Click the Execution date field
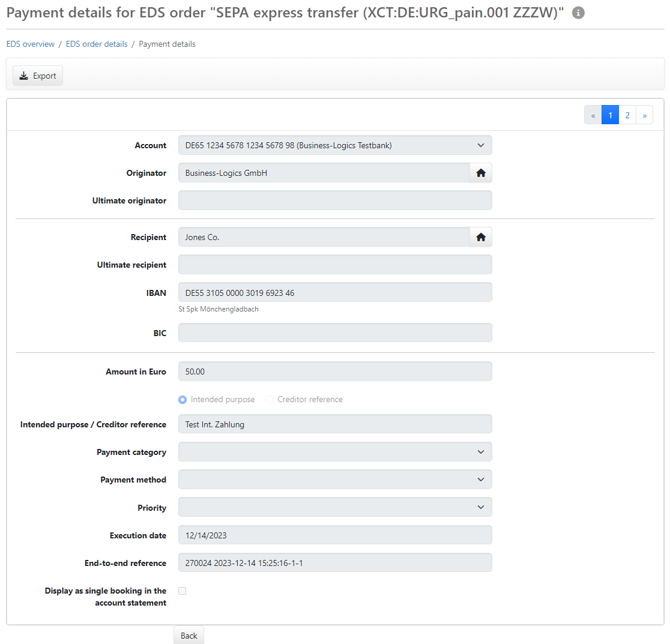This screenshot has height=644, width=670. coord(335,535)
